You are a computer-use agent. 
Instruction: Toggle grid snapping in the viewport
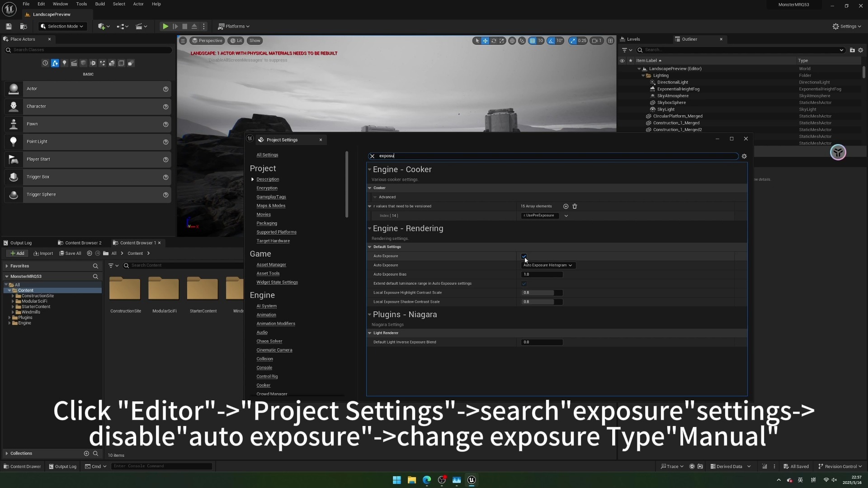[x=533, y=41]
